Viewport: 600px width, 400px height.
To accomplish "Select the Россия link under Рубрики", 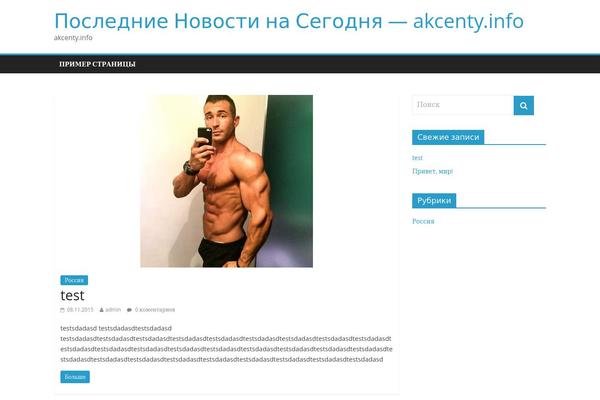I will pos(423,221).
